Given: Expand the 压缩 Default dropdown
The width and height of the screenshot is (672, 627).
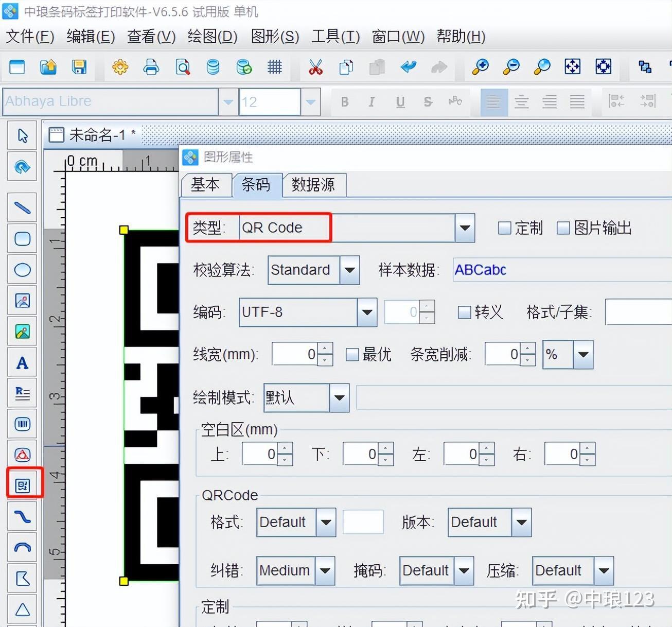Looking at the screenshot, I should pos(604,571).
